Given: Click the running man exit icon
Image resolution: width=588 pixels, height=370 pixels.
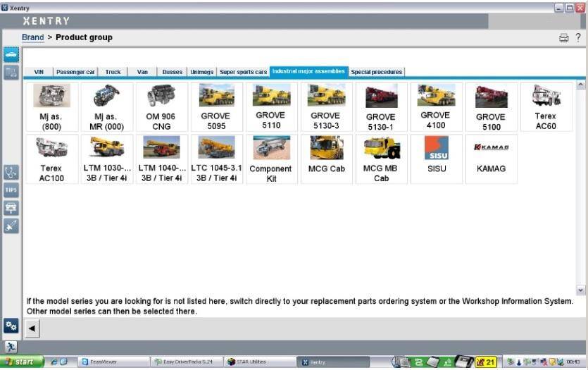Looking at the screenshot, I should tap(11, 346).
